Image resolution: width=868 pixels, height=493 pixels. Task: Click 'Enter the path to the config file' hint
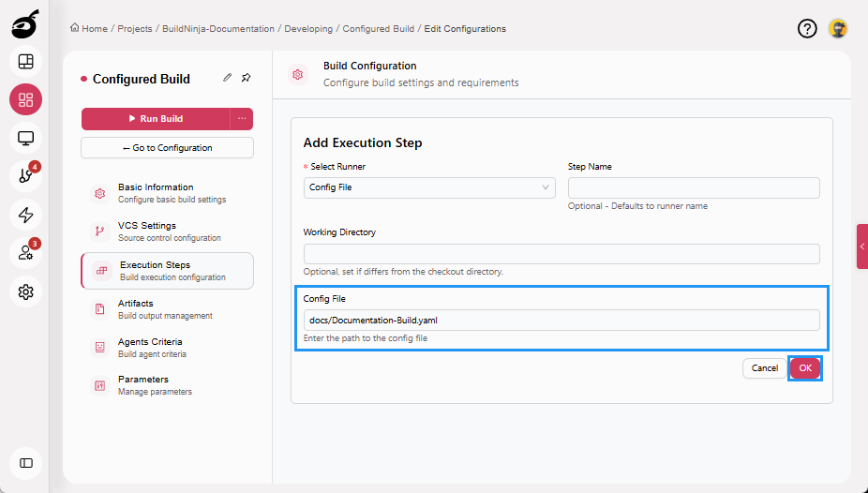click(x=366, y=338)
